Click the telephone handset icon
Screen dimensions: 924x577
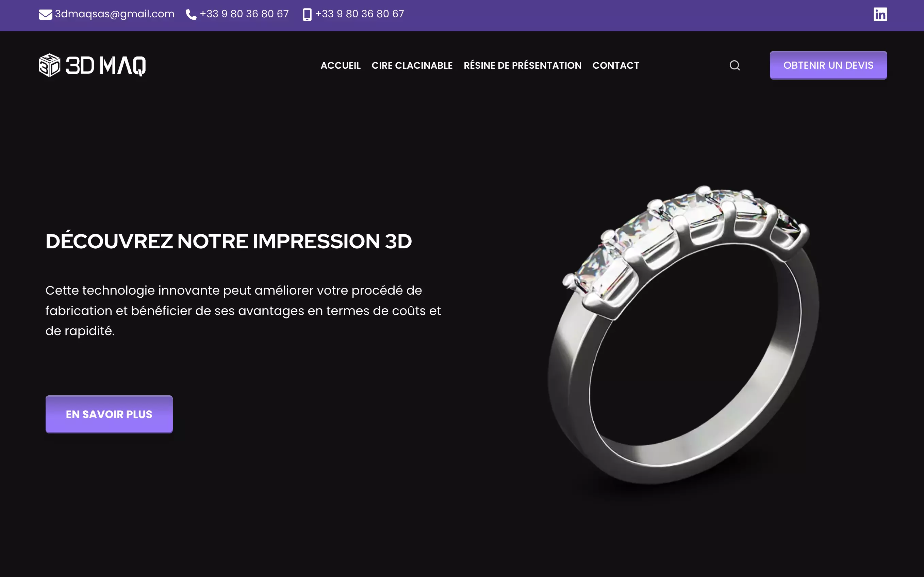pyautogui.click(x=191, y=15)
